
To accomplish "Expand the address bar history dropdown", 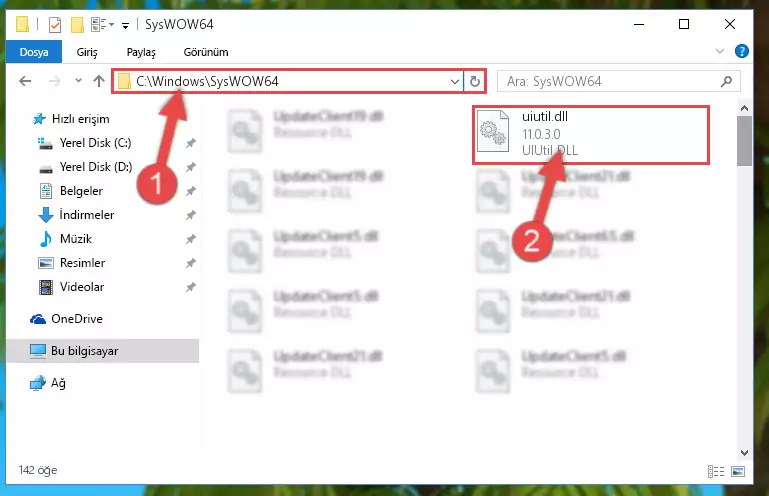I will pyautogui.click(x=455, y=81).
